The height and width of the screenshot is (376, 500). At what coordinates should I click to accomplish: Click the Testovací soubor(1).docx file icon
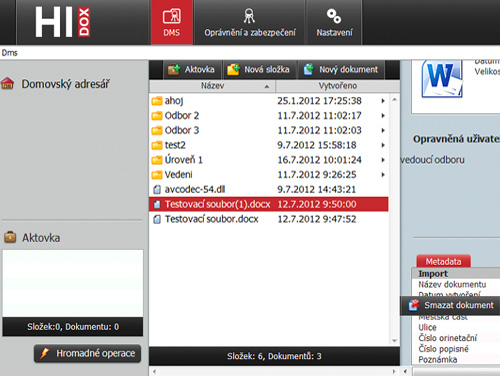(157, 204)
